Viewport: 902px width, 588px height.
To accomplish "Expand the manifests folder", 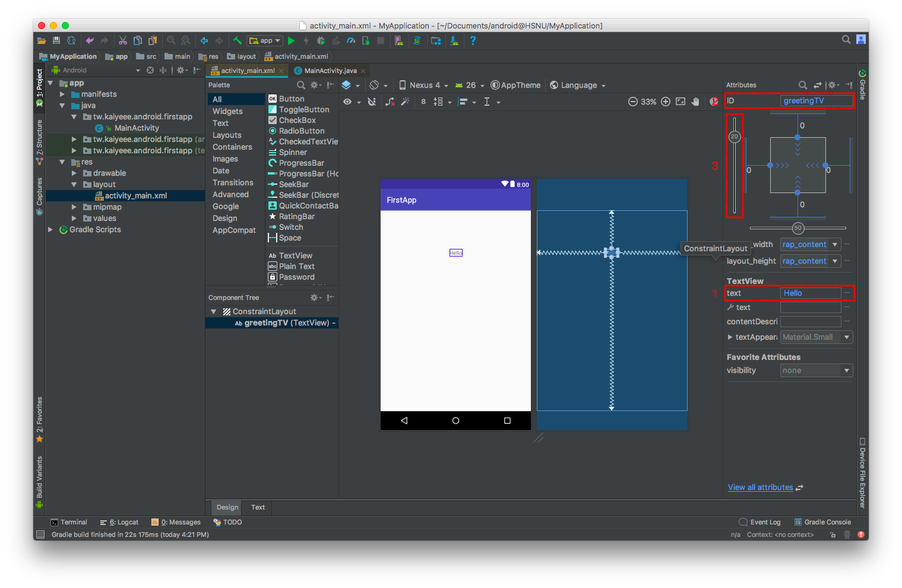I will coord(62,94).
